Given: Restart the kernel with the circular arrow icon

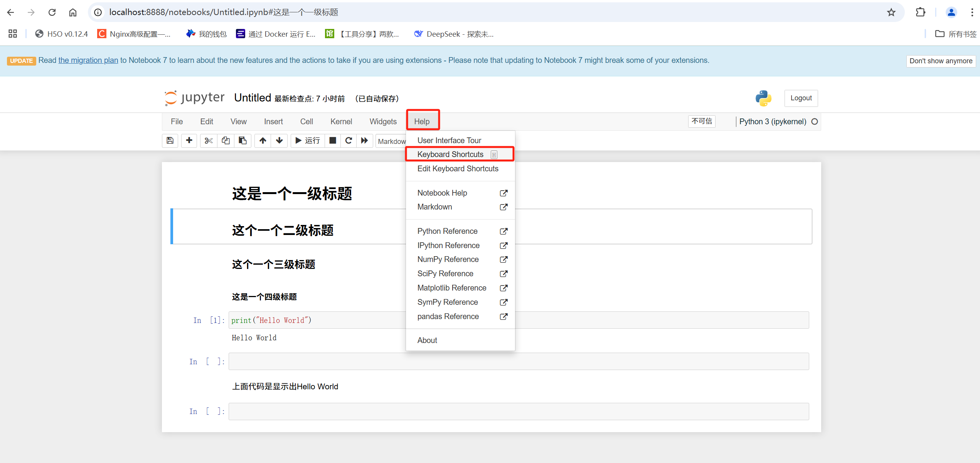Looking at the screenshot, I should 349,140.
